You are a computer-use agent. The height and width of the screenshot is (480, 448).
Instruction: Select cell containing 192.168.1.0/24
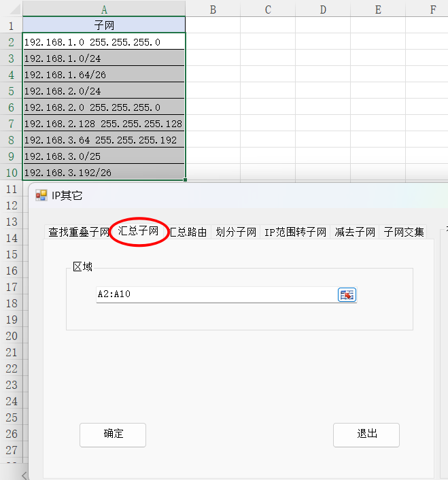point(104,58)
